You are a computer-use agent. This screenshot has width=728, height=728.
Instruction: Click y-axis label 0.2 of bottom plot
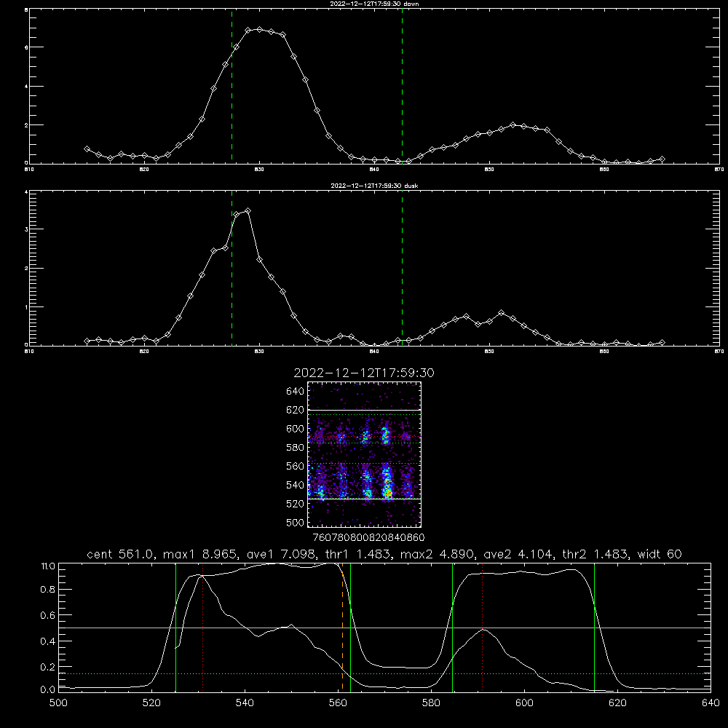48,667
